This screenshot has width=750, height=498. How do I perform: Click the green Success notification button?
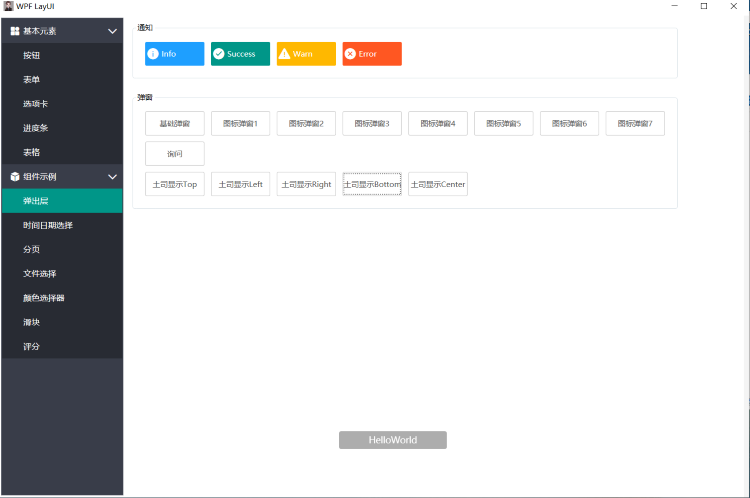point(240,54)
